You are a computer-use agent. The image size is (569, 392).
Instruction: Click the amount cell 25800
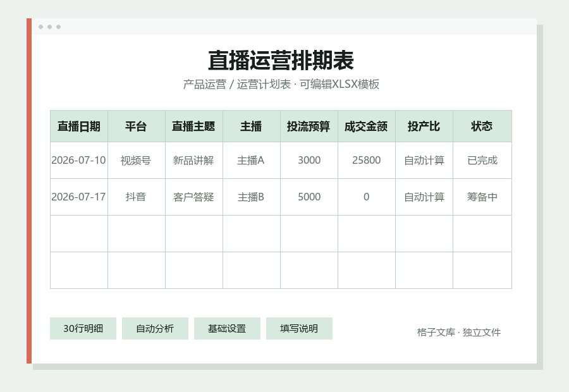click(x=367, y=161)
